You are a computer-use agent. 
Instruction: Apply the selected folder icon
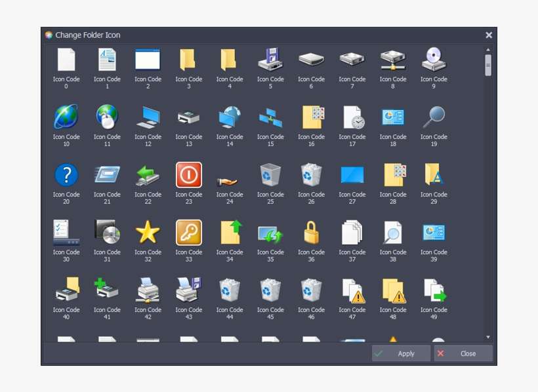(x=400, y=353)
